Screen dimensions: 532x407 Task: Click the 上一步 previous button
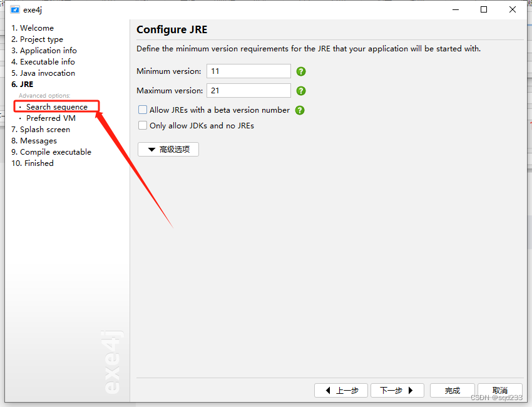[341, 390]
